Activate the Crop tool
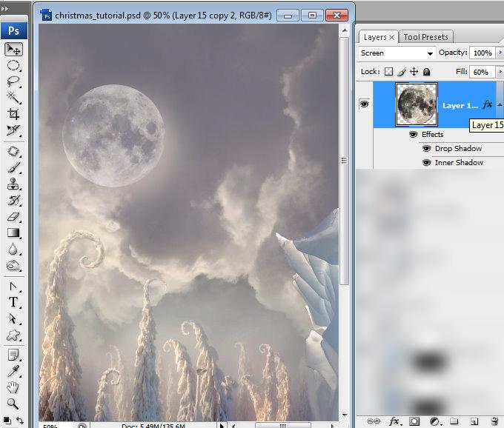Viewport: 504px width, 428px height. coord(13,114)
